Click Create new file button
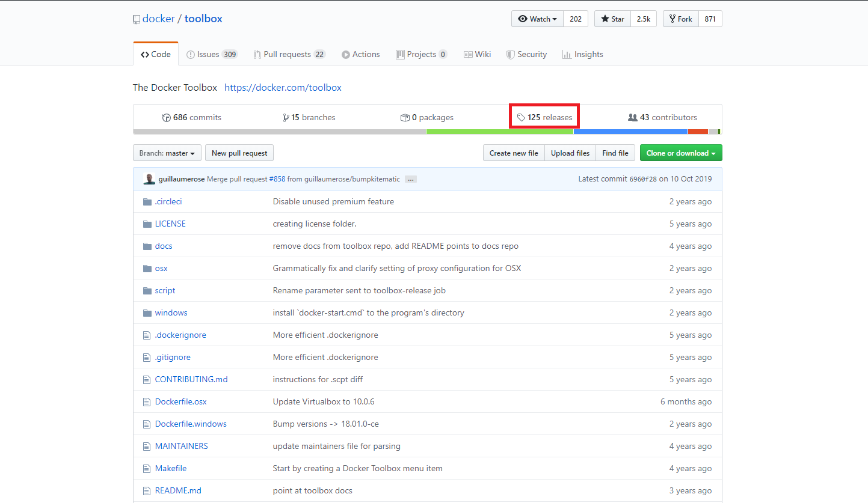This screenshot has height=503, width=868. [514, 153]
